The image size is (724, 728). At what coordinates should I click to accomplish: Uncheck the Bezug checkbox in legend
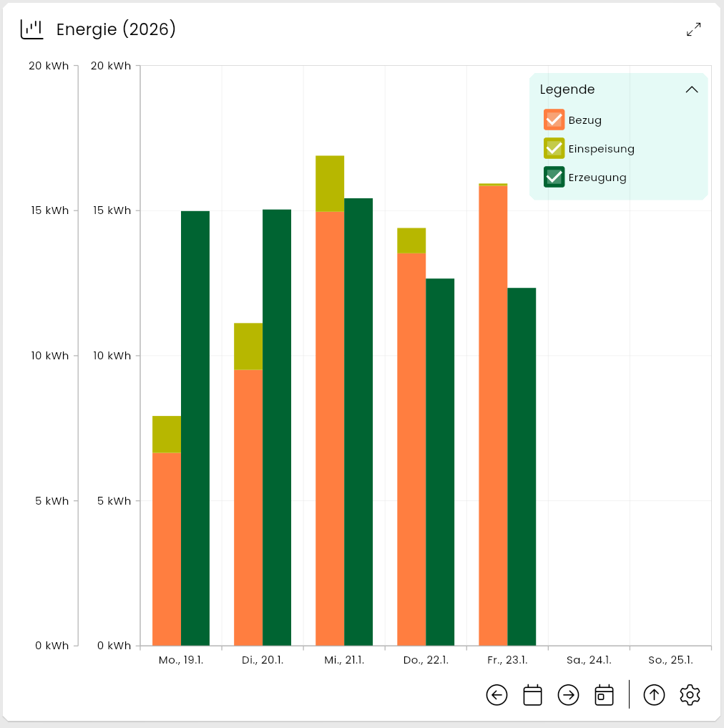554,120
